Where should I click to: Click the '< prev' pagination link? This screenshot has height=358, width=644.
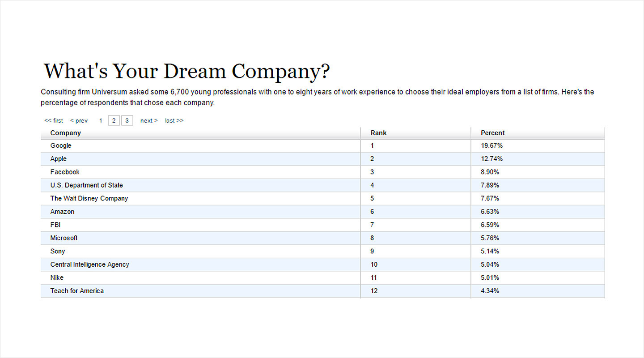[79, 121]
